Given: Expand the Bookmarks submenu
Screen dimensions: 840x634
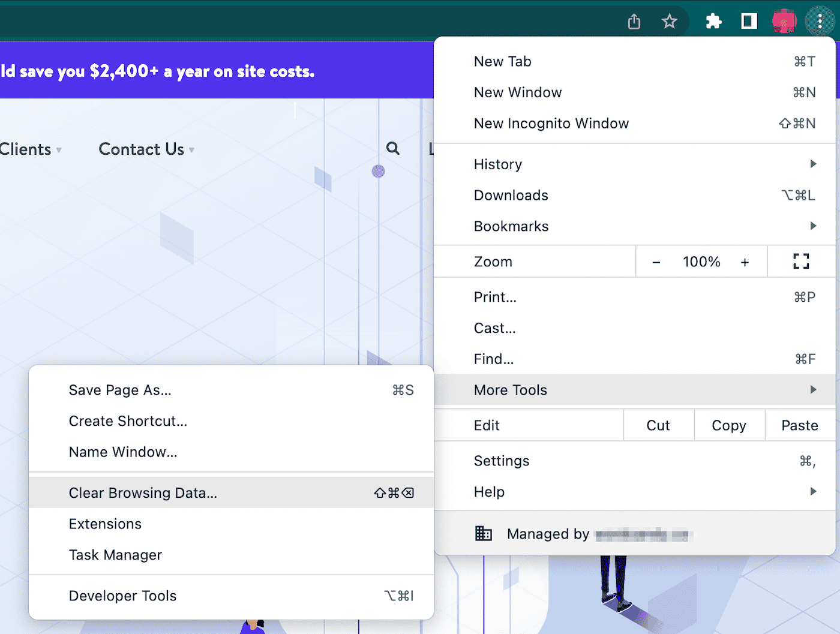Looking at the screenshot, I should [x=813, y=226].
